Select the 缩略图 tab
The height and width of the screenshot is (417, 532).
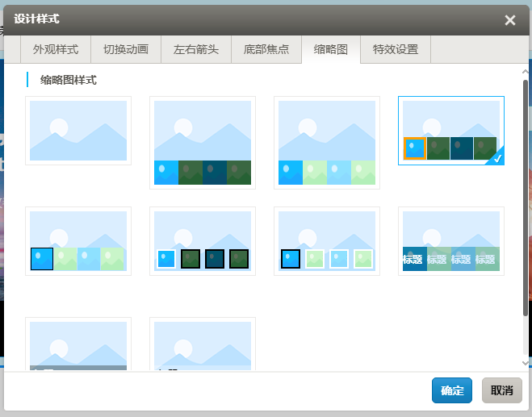coord(331,49)
